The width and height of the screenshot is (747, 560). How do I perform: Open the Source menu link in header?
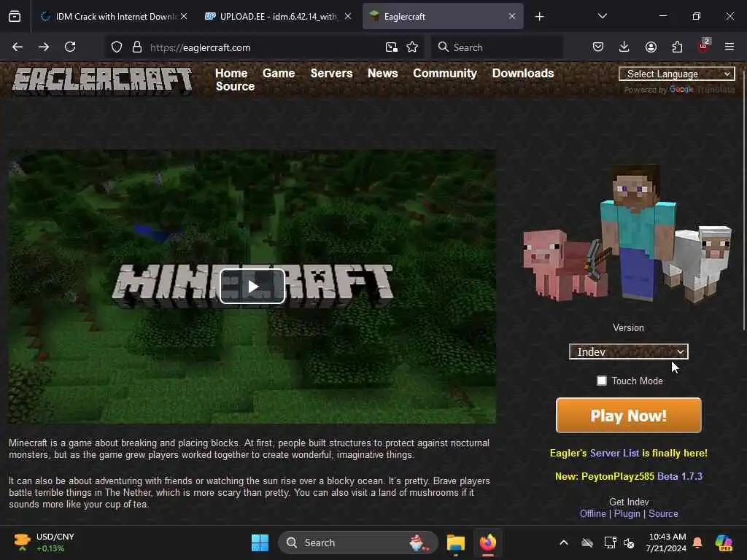[x=235, y=87]
